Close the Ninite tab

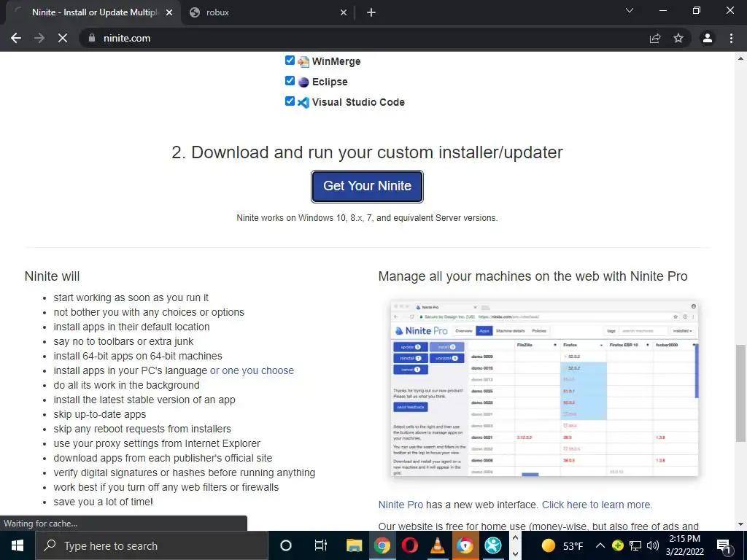(169, 13)
